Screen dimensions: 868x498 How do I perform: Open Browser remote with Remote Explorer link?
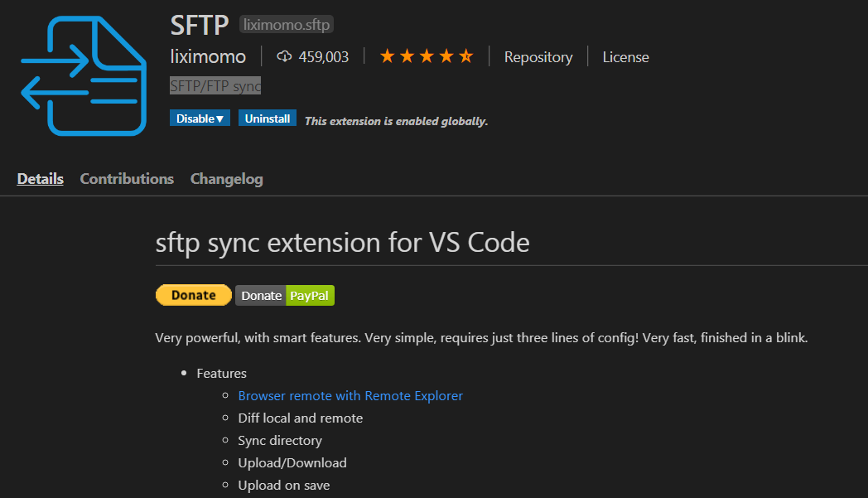coord(350,395)
